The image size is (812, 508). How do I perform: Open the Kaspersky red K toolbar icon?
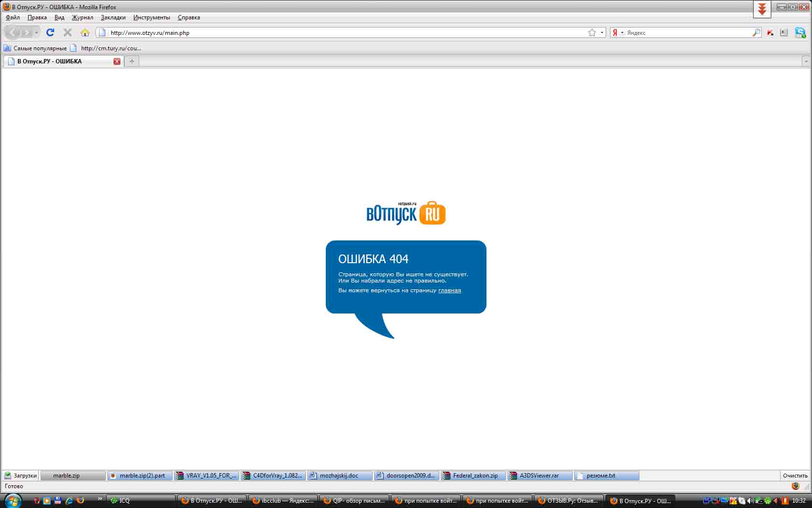pos(770,32)
